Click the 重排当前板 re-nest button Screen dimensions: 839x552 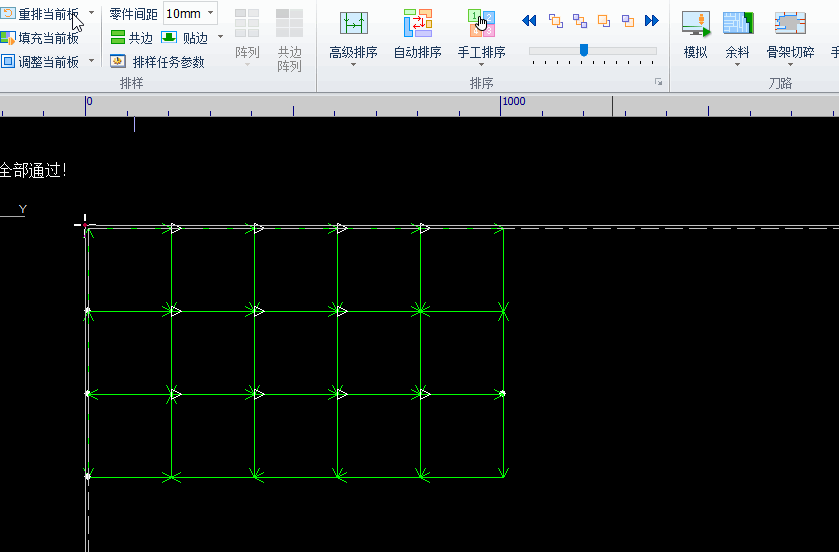point(40,13)
